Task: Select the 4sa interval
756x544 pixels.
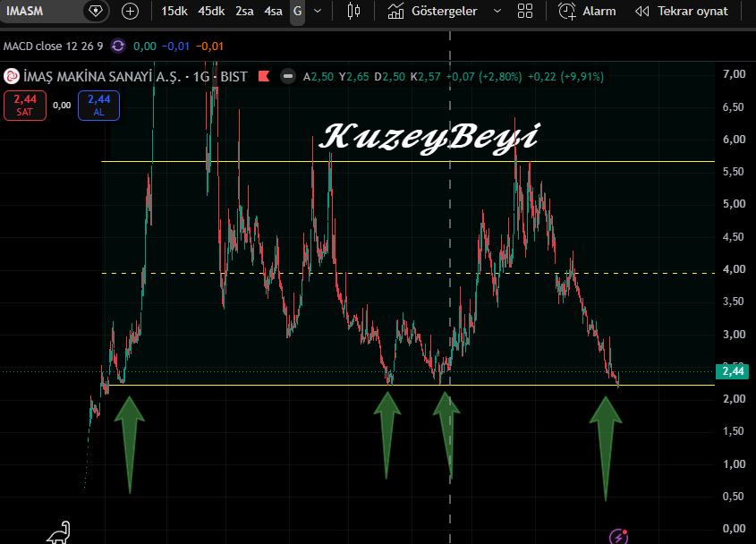Action: (x=273, y=11)
